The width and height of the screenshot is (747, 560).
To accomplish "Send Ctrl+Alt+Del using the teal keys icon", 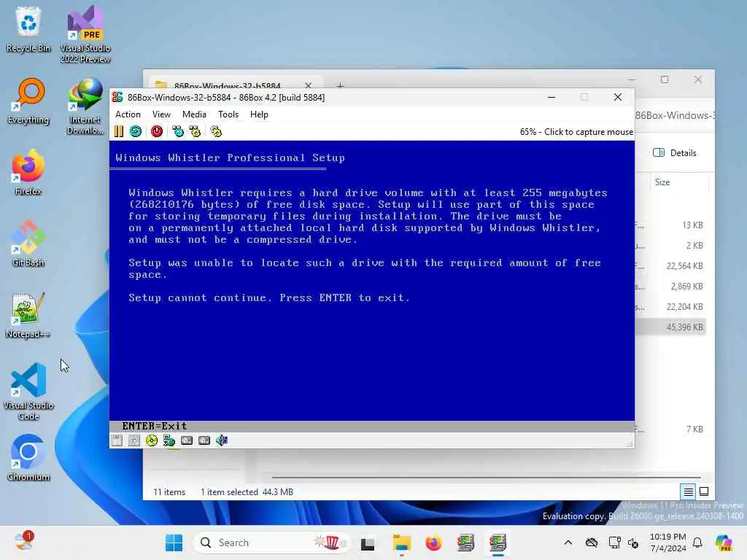I will point(178,131).
